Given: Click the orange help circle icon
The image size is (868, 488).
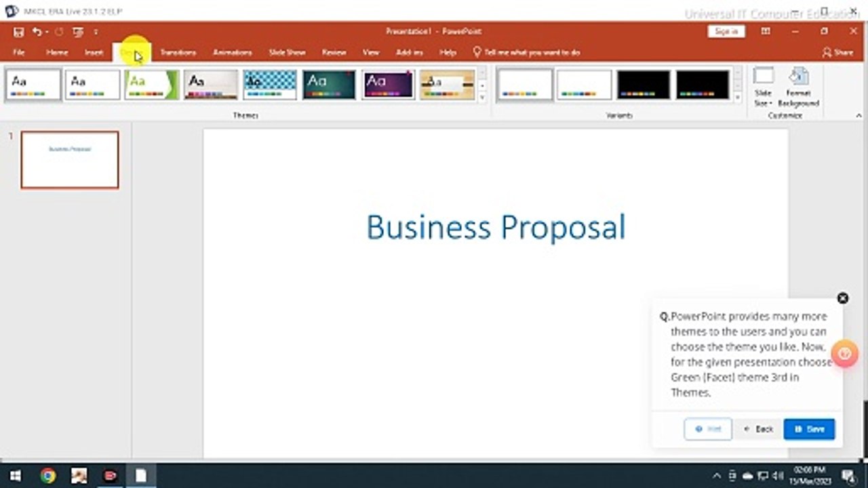Looking at the screenshot, I should click(845, 353).
